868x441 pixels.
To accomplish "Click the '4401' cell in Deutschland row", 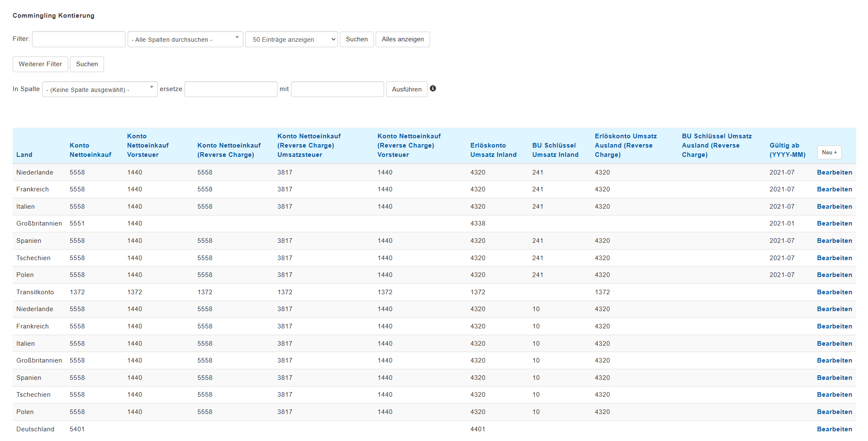I will click(478, 429).
